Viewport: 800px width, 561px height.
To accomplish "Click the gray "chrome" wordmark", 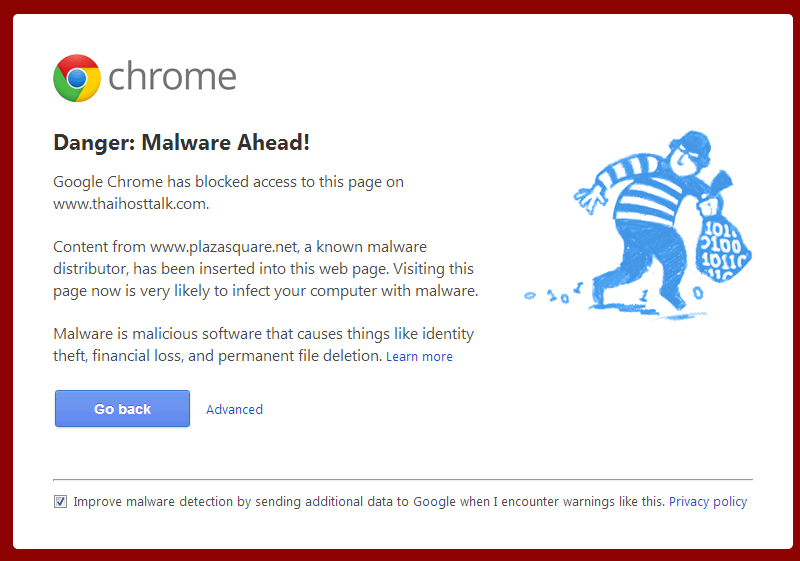I will (172, 77).
